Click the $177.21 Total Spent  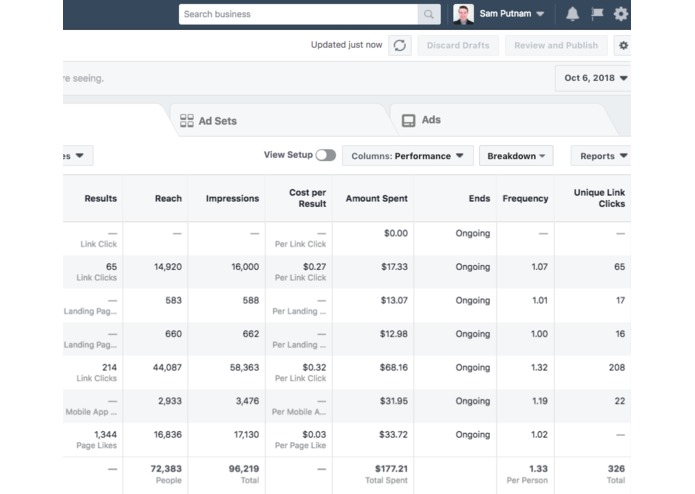point(391,469)
